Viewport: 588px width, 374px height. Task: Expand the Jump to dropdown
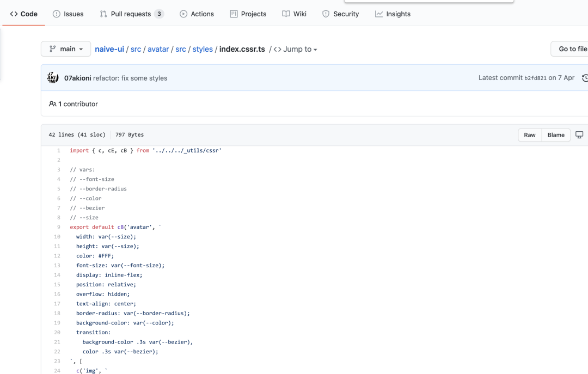[x=296, y=49]
